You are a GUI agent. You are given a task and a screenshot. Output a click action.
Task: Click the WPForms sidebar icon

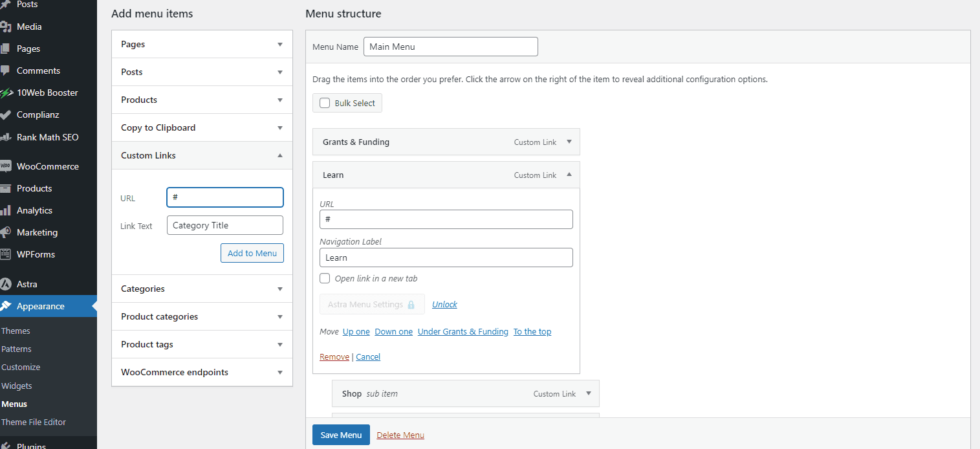(5, 254)
